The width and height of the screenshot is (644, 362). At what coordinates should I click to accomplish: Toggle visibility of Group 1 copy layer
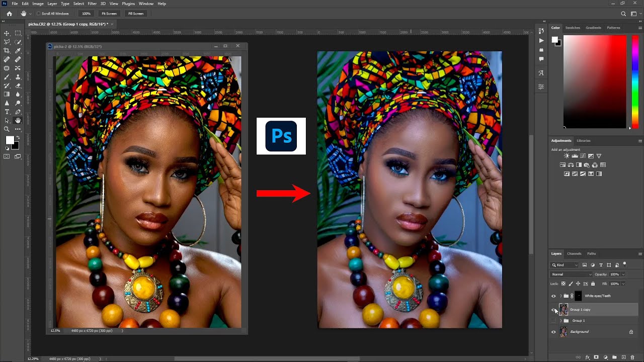coord(554,310)
